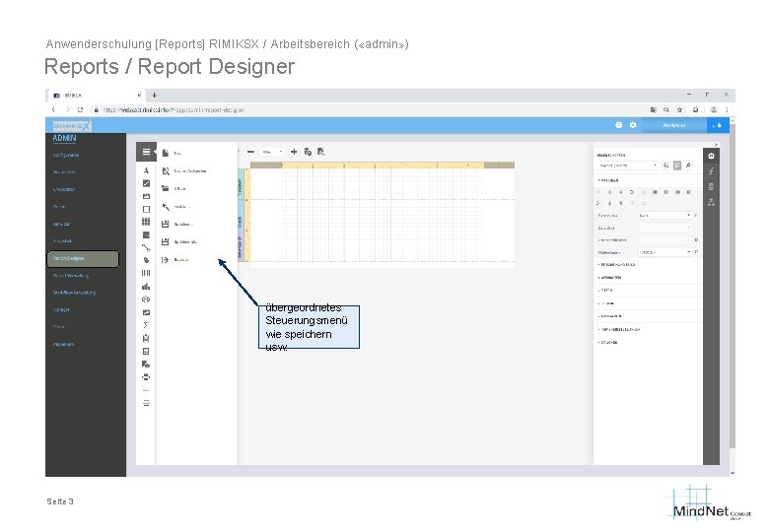The width and height of the screenshot is (769, 532).
Task: Open the hamburger menu above the toolbox
Action: (x=146, y=152)
